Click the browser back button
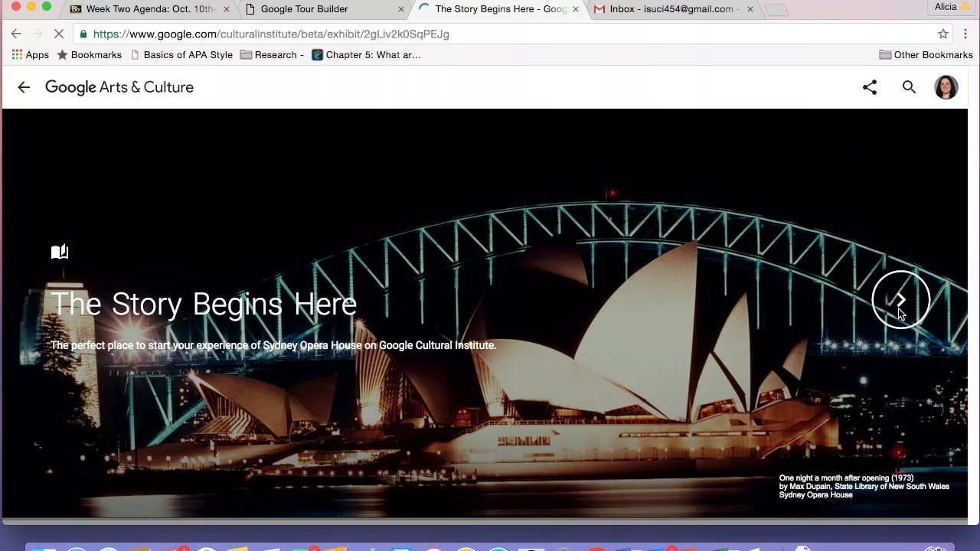The width and height of the screenshot is (980, 551). click(16, 34)
